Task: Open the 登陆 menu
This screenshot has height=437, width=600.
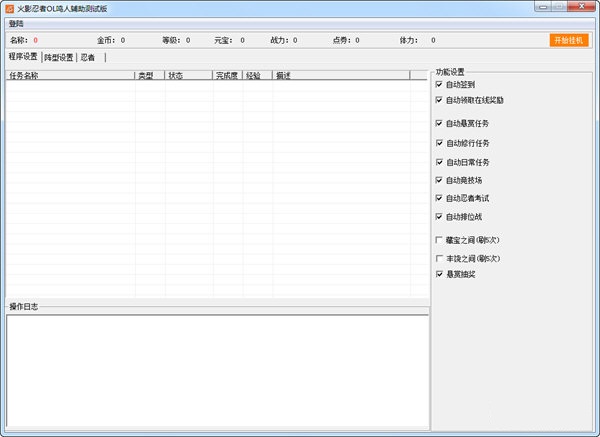Action: [x=16, y=24]
